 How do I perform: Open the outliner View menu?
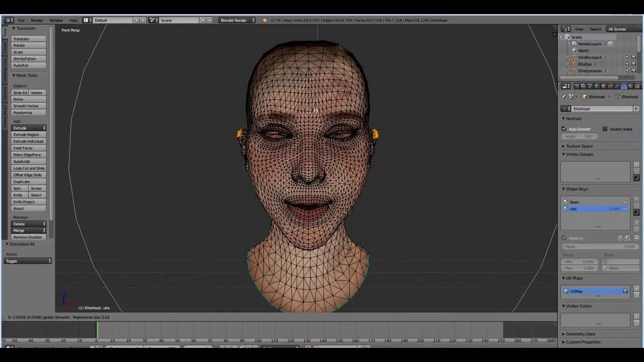pos(579,29)
